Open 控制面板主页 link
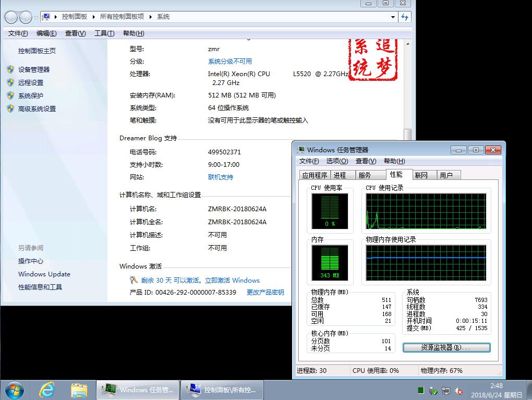Image resolution: width=532 pixels, height=400 pixels. point(37,51)
